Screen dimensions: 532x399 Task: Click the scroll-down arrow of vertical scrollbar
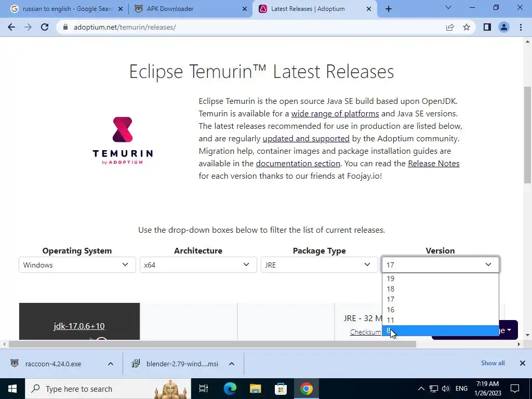527,335
